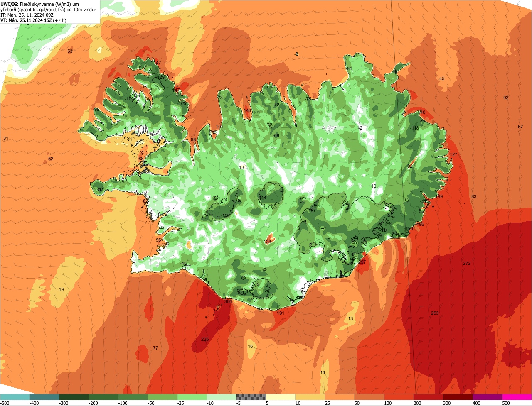Select the 67 value at the eastern edge

tap(520, 127)
